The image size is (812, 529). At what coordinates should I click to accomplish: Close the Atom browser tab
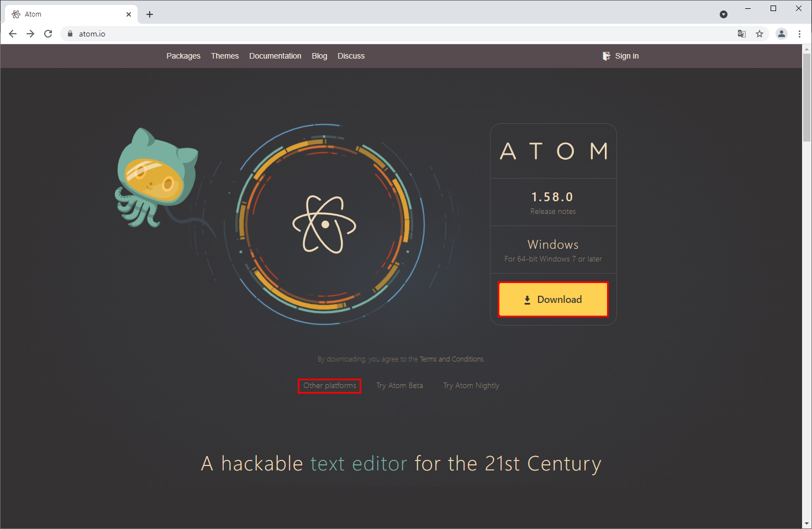129,14
